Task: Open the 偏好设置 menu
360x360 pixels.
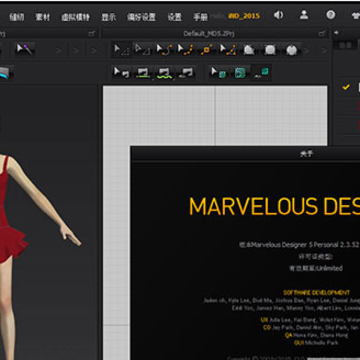Action: 141,17
